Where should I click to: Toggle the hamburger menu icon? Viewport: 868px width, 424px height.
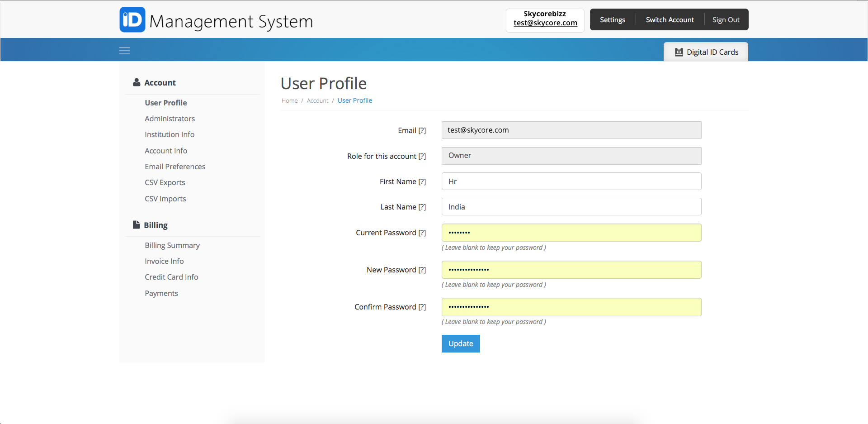point(124,51)
